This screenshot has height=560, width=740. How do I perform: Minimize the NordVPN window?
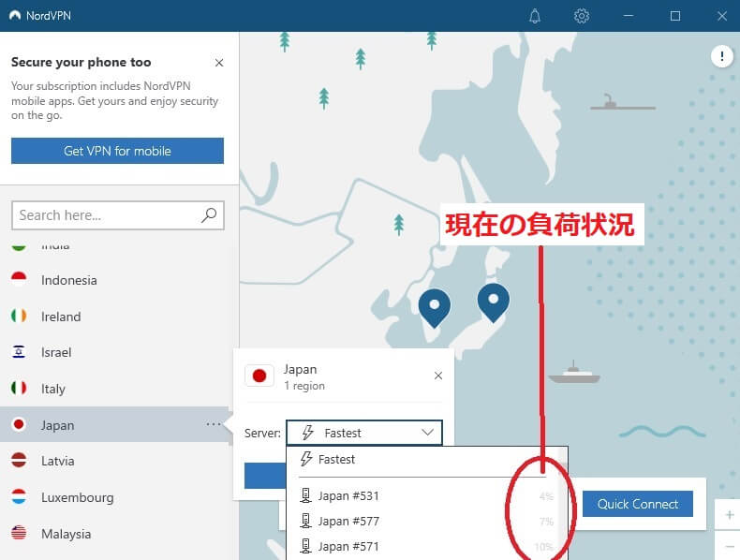(629, 16)
